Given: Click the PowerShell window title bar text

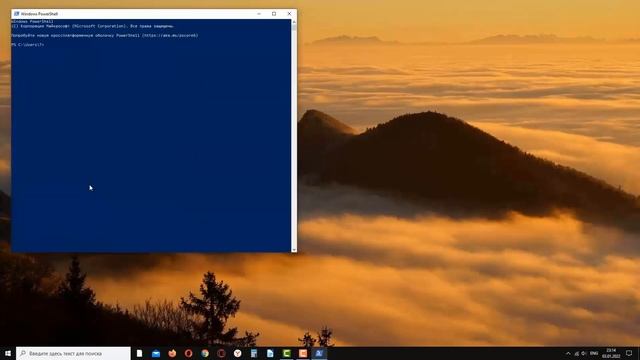Looking at the screenshot, I should point(39,14).
